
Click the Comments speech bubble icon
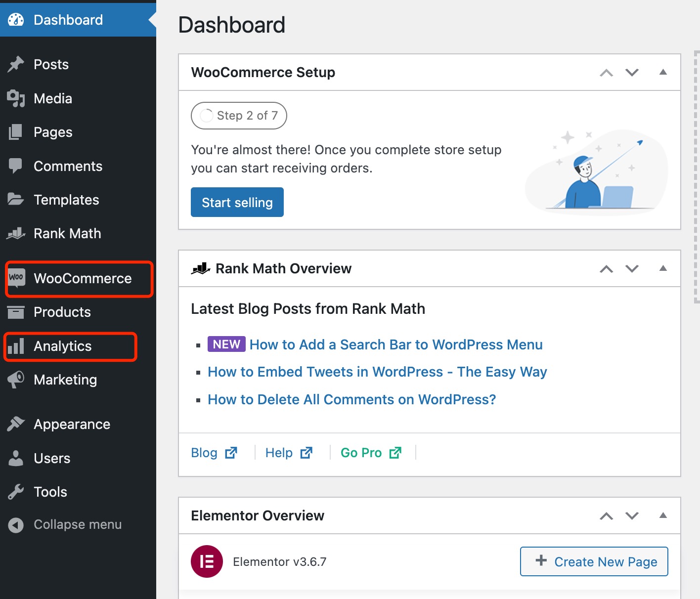click(16, 166)
